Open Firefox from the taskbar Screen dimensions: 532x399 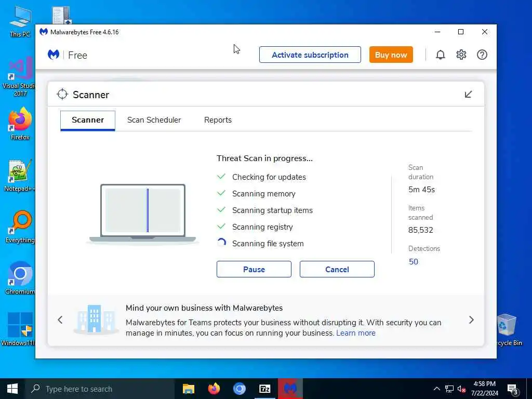(214, 389)
